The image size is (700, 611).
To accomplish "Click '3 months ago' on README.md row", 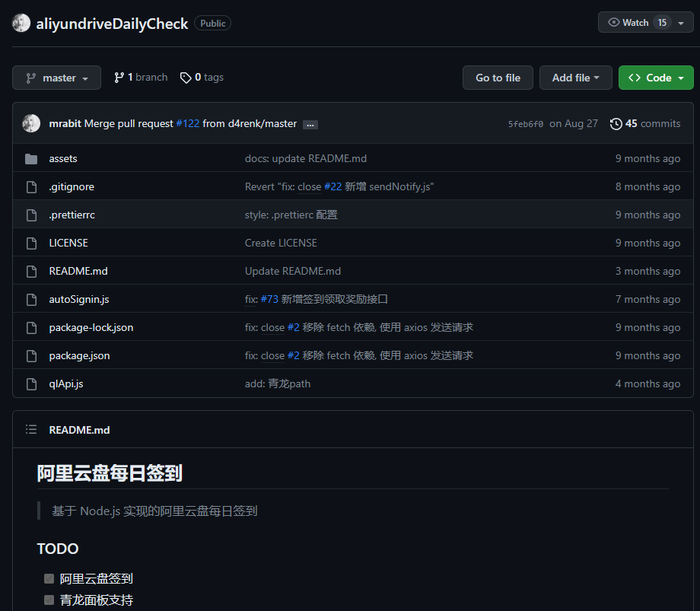I will (x=647, y=271).
